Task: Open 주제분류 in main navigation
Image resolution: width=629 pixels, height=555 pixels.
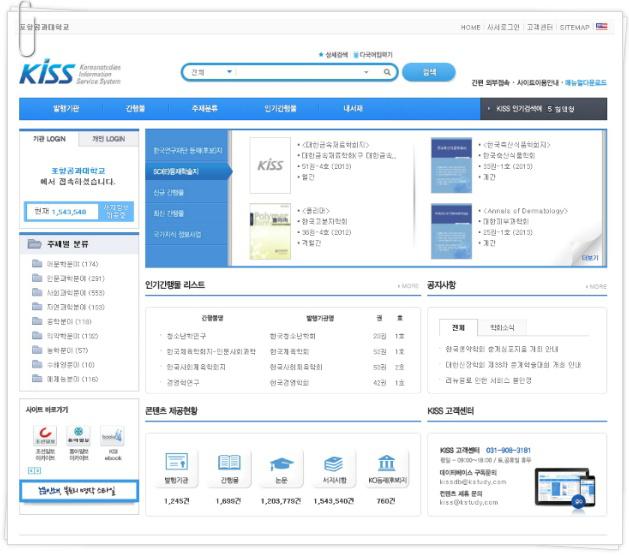Action: click(x=205, y=108)
